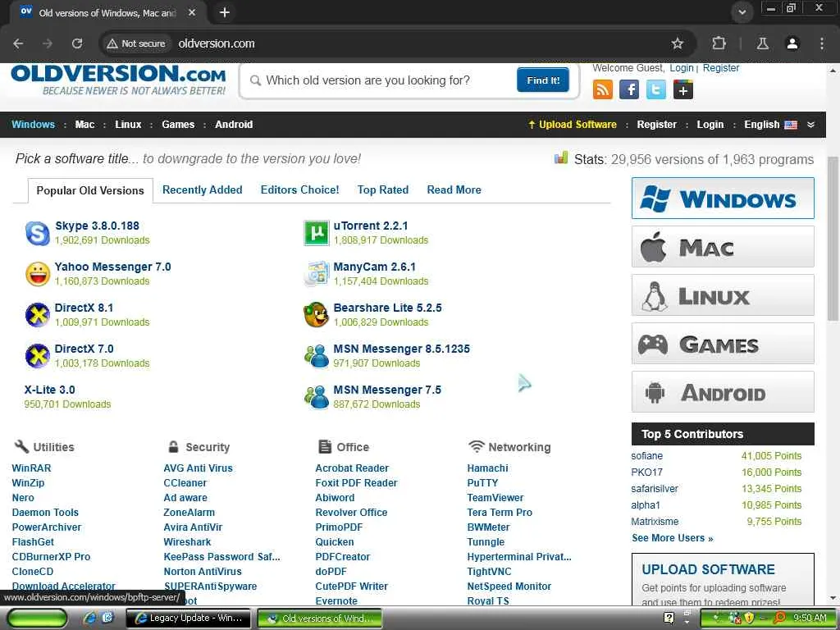
Task: Click the DirectX 7.0 icon
Action: (x=38, y=356)
